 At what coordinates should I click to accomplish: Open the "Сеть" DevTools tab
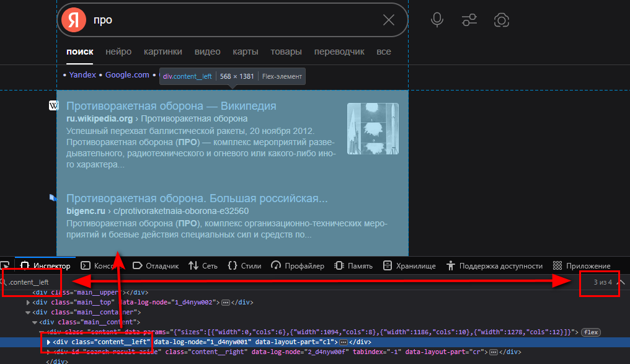pyautogui.click(x=203, y=265)
